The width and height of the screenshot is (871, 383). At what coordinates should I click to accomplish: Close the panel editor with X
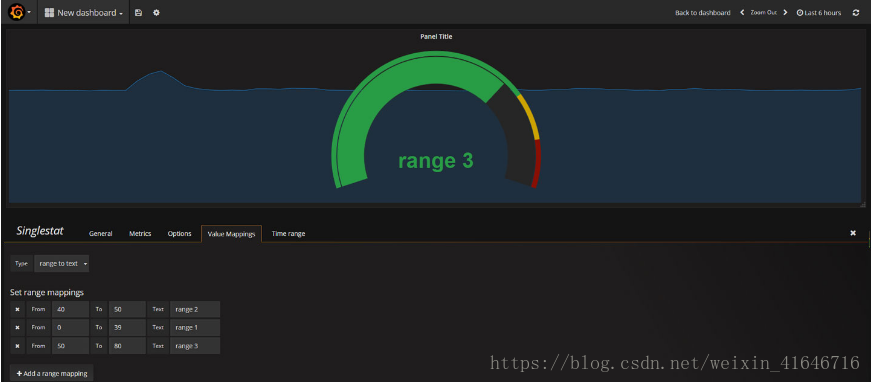853,233
